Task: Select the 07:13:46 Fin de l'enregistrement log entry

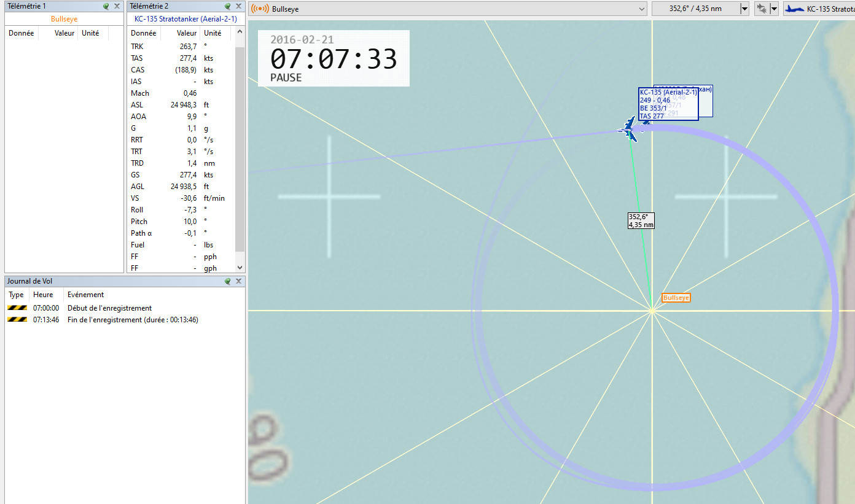Action: point(125,320)
